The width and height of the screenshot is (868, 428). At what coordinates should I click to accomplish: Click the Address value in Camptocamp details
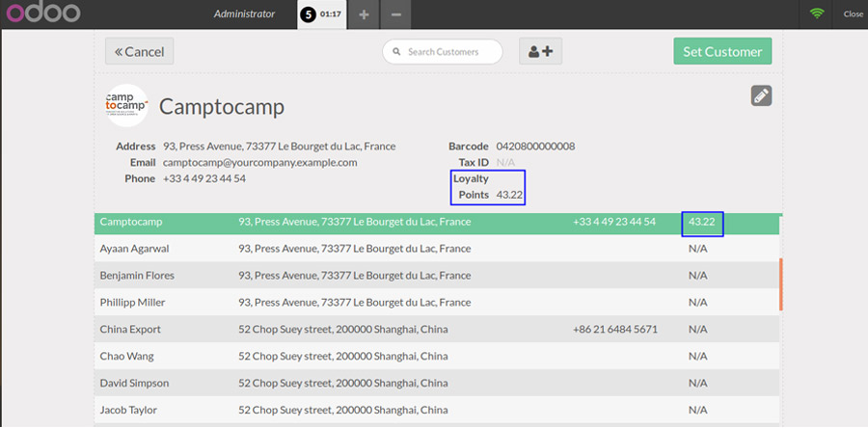click(x=279, y=147)
